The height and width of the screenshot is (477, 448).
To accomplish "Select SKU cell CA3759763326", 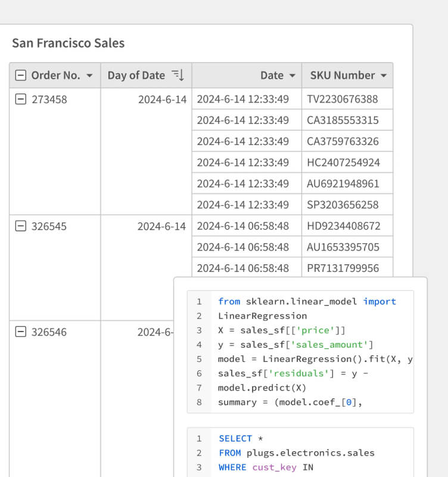I will tap(347, 141).
